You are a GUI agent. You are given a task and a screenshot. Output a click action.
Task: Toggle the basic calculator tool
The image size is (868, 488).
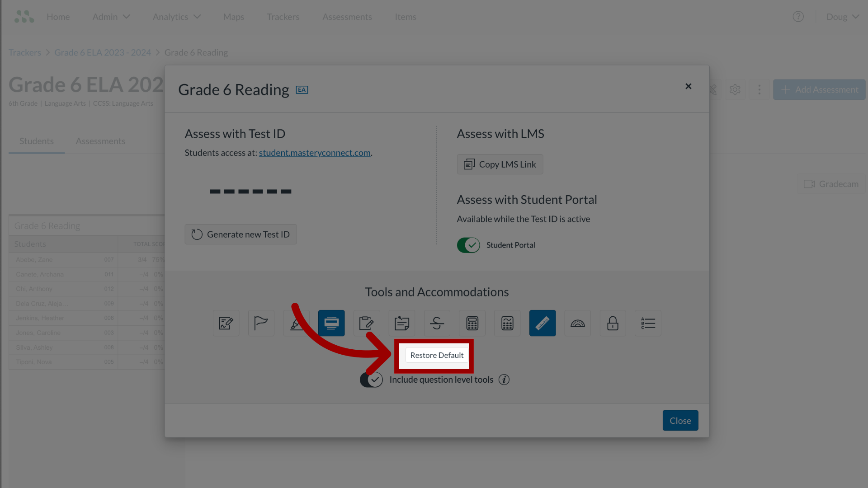point(472,323)
